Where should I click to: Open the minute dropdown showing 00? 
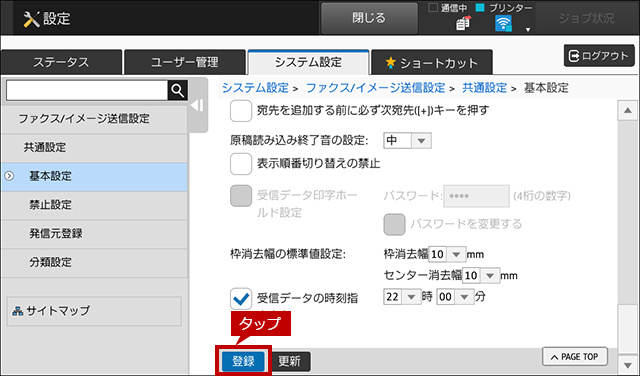click(455, 297)
